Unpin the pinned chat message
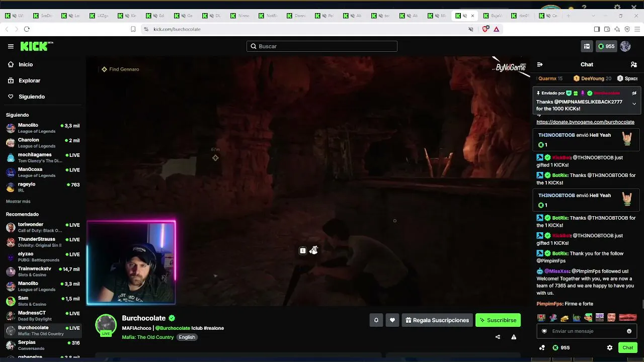 (634, 93)
